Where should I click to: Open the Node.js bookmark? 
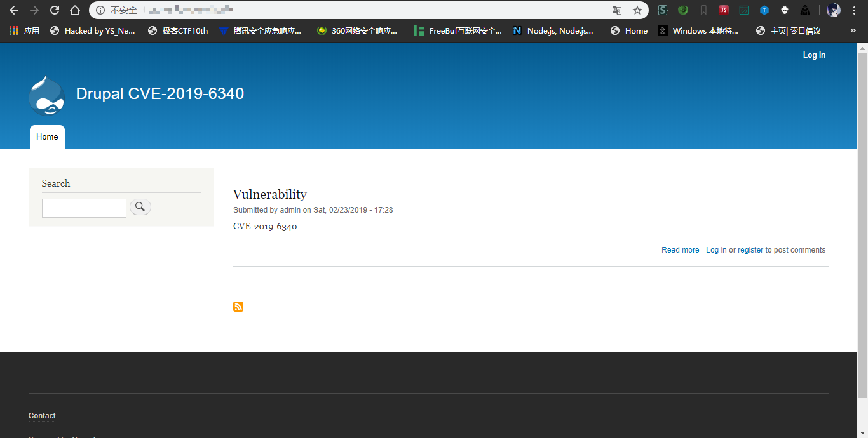[553, 30]
